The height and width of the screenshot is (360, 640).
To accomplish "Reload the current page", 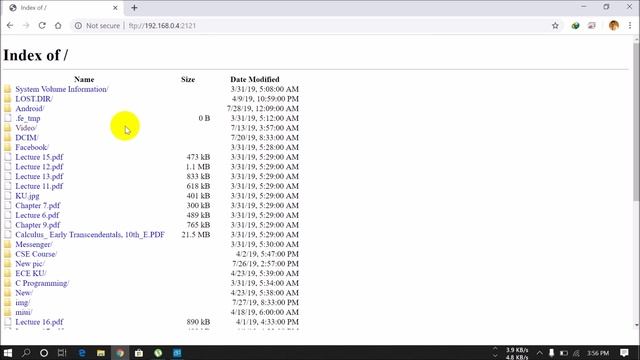I will point(42,25).
